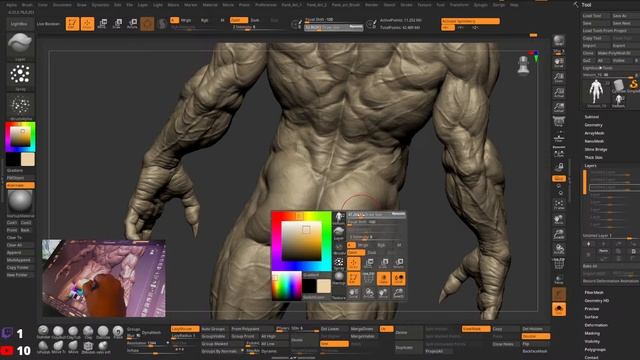Open the Spray stroke type picker
Screen dimensions: 640x360
[20, 77]
